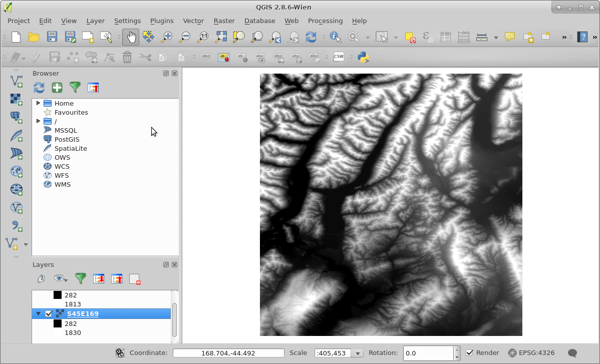Add a delimited text layer

tap(16, 226)
